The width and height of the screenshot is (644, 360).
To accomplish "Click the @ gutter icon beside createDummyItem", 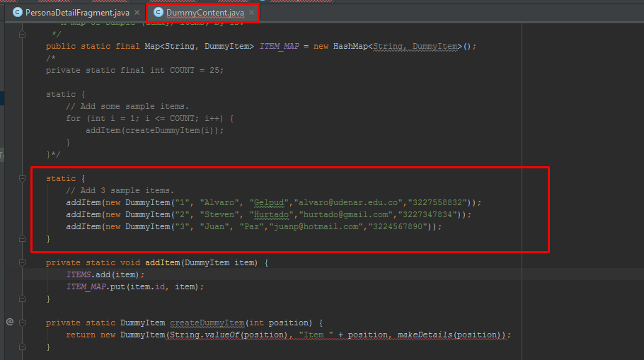I will 10,322.
